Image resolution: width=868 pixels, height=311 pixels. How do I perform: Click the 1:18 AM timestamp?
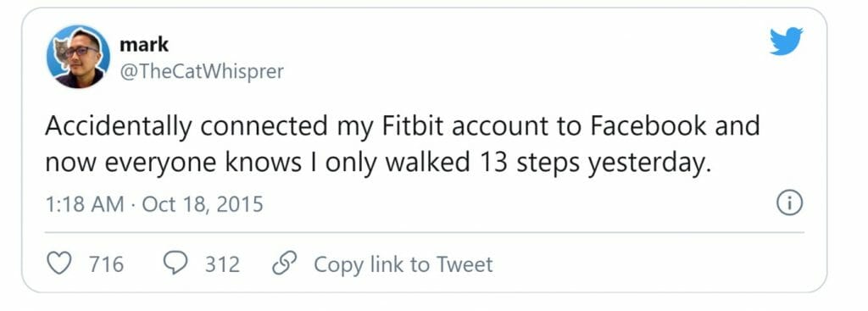85,204
